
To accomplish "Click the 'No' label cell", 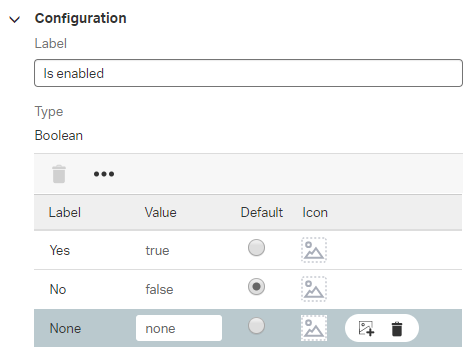I will 58,289.
